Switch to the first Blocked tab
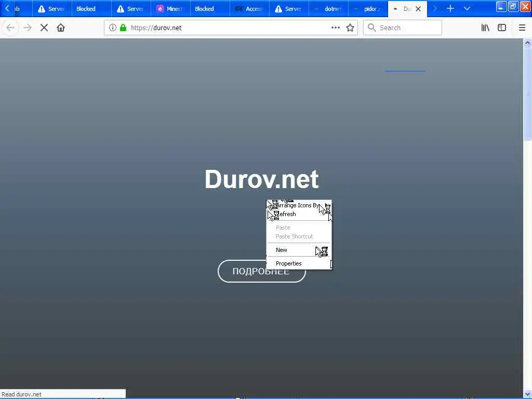 [x=91, y=8]
